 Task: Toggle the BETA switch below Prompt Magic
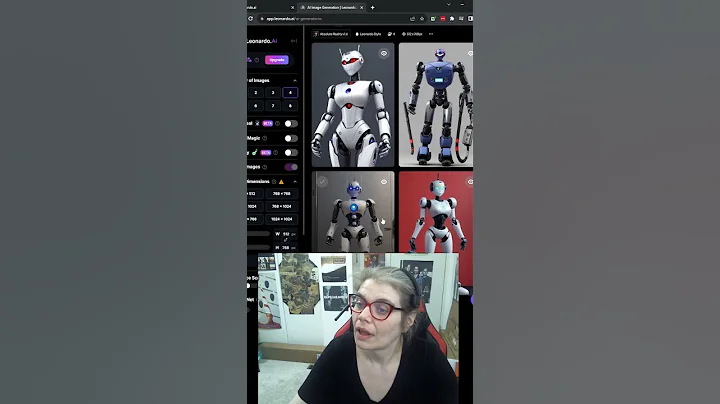tap(291, 152)
